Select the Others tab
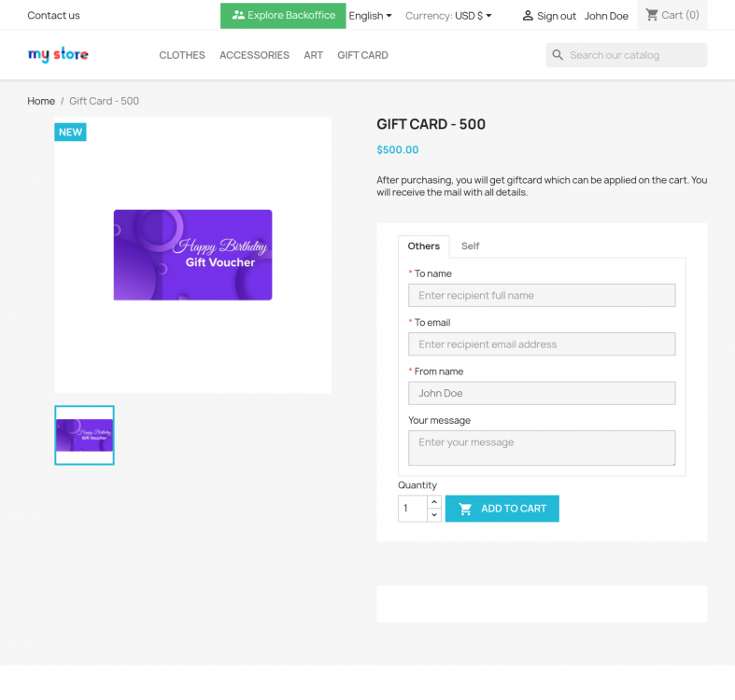The width and height of the screenshot is (735, 700). [x=424, y=246]
